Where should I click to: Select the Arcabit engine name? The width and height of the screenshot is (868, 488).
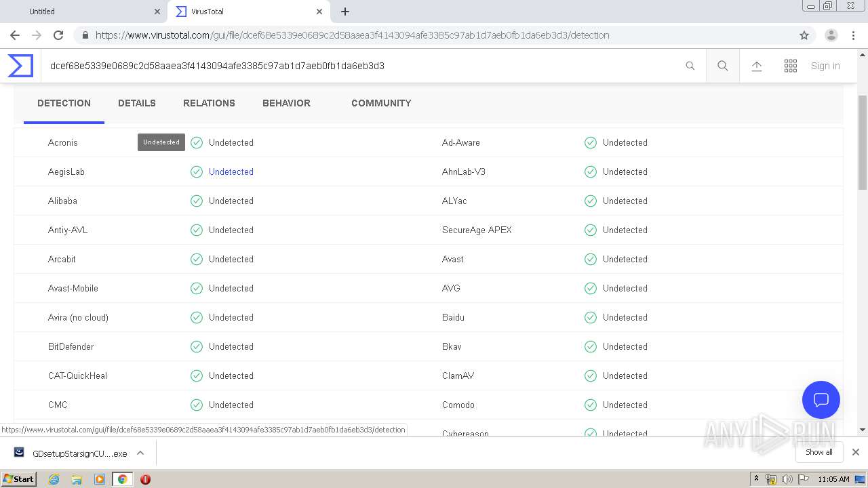click(62, 259)
